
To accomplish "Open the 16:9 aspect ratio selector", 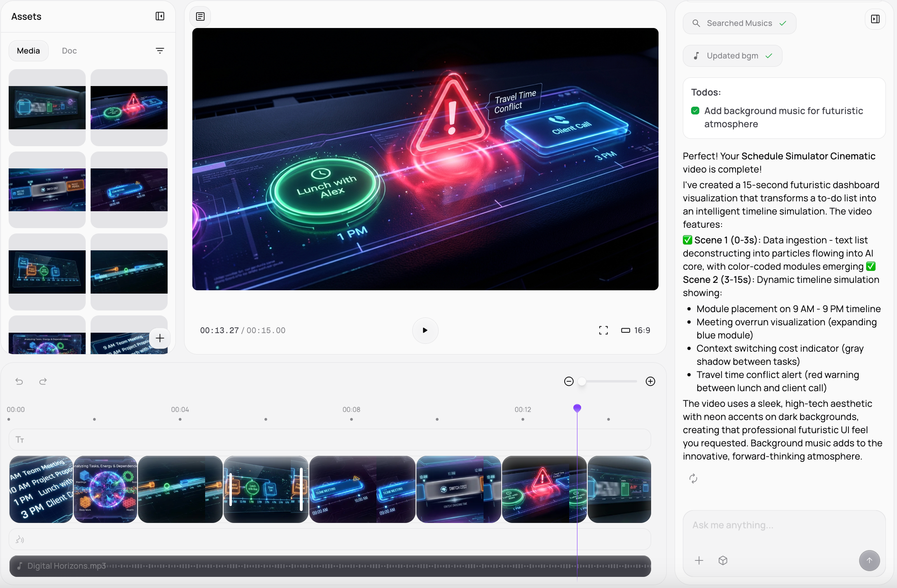I will pos(636,330).
